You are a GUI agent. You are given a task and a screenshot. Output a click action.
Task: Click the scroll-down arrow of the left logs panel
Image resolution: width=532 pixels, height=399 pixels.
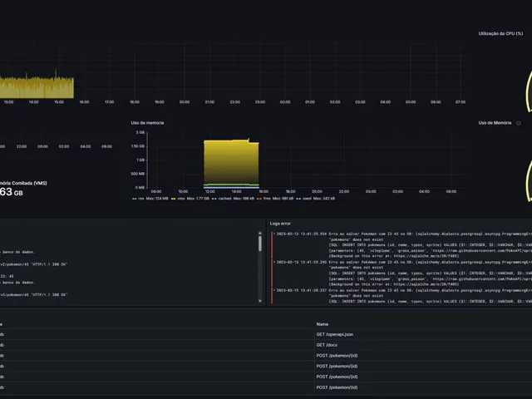click(260, 301)
